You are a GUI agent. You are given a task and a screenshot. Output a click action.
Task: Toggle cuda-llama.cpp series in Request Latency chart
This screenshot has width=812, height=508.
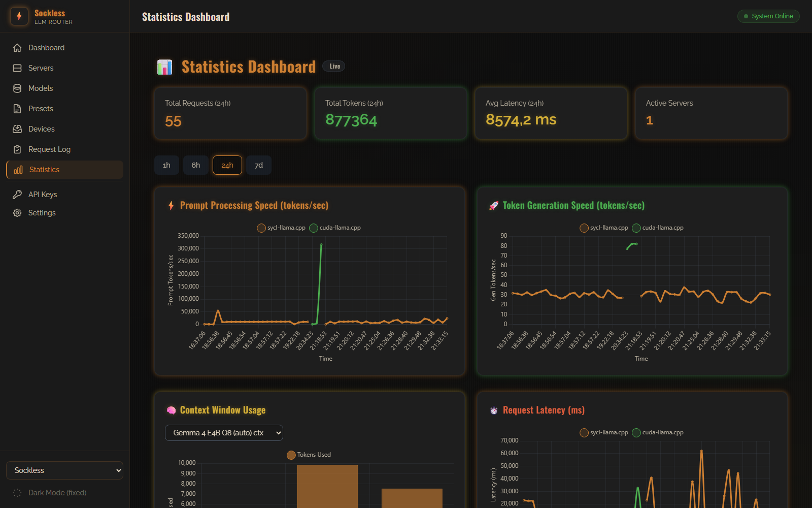[658, 432]
